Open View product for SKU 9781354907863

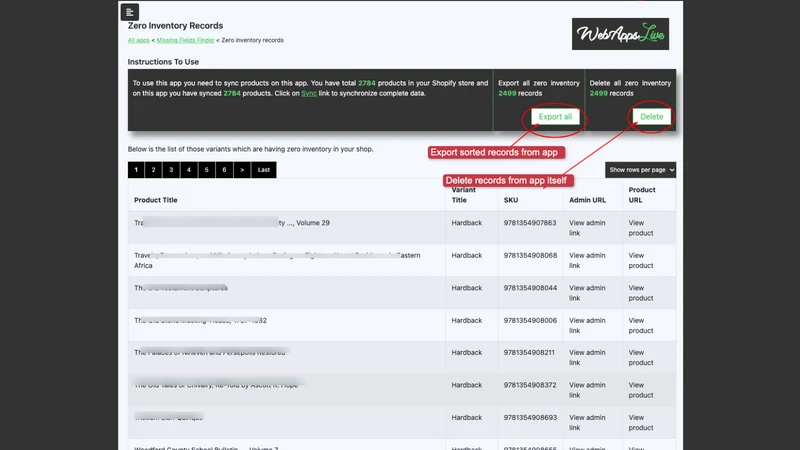[641, 228]
